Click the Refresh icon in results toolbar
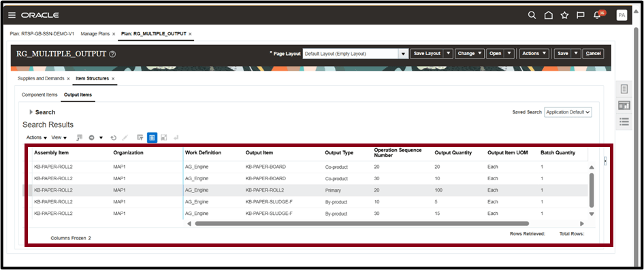 point(114,138)
